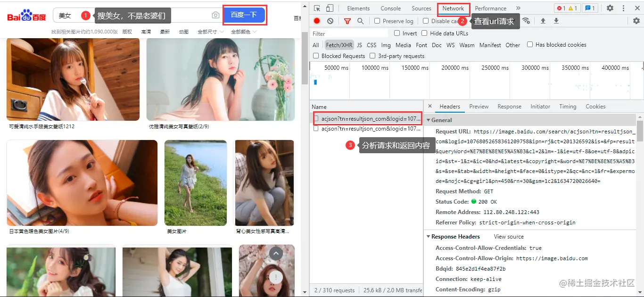Screen dimensions: 644x297
Task: Enable 3rd-party requests checkbox
Action: coord(372,56)
